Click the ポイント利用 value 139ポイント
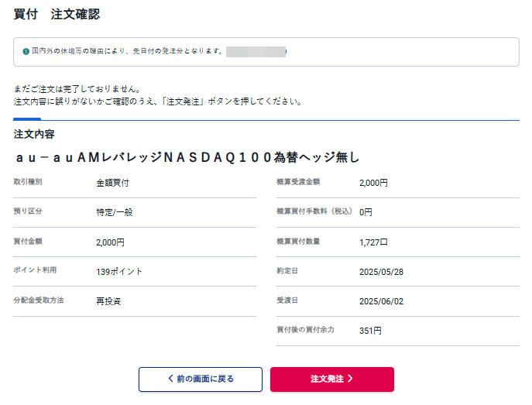The width and height of the screenshot is (532, 405). click(x=119, y=272)
